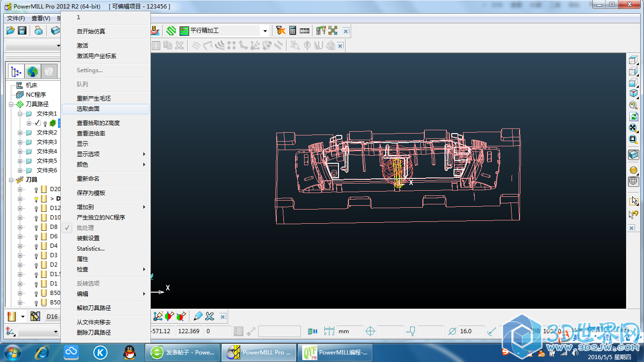Click the gold shaded sphere icon
The height and width of the screenshot is (362, 644).
coord(633,170)
